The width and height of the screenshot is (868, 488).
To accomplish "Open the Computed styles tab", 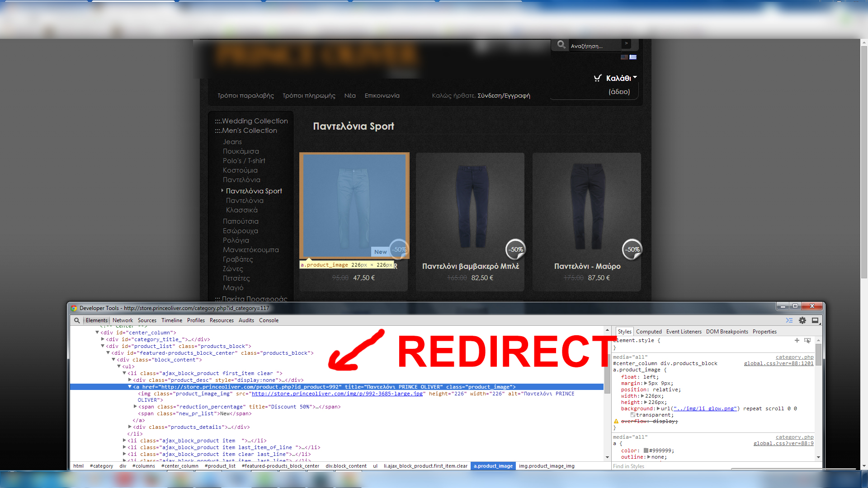I will pyautogui.click(x=648, y=332).
